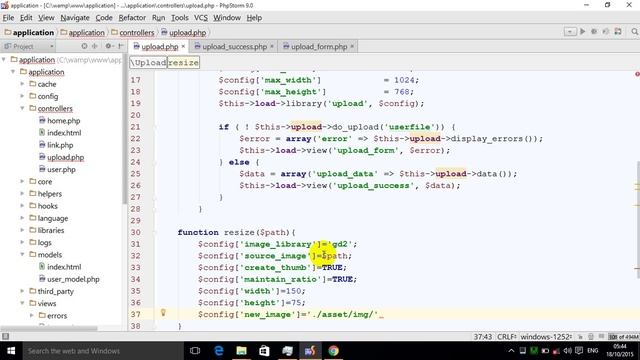Open the Help menu

coord(254,18)
